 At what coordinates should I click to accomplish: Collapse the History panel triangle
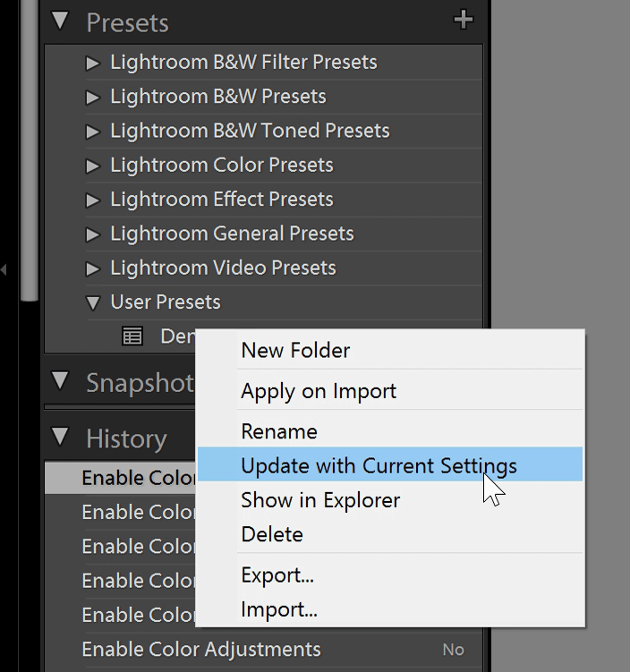pyautogui.click(x=60, y=437)
